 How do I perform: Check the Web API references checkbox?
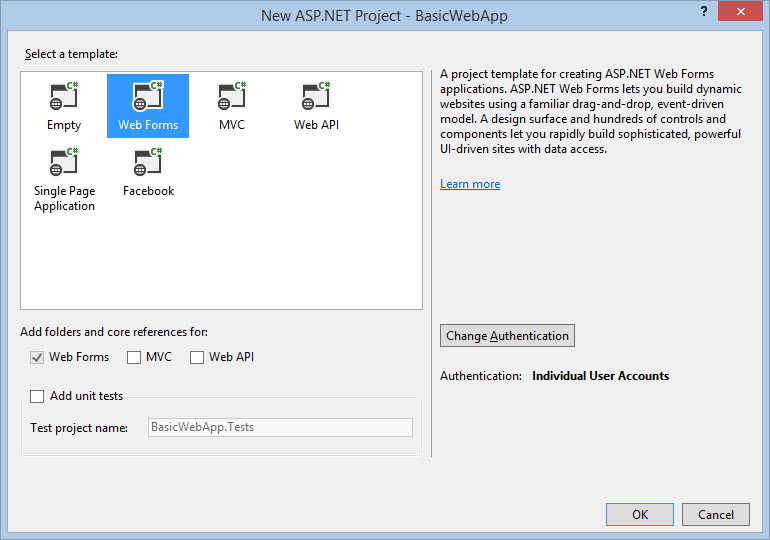point(197,357)
